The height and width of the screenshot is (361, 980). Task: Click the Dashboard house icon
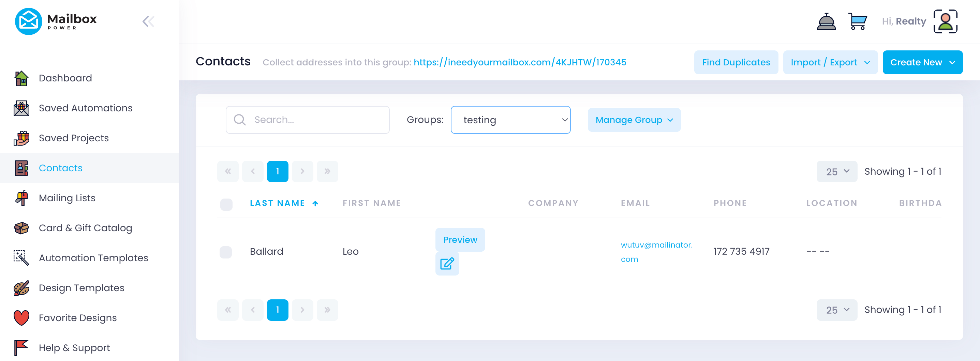[21, 78]
